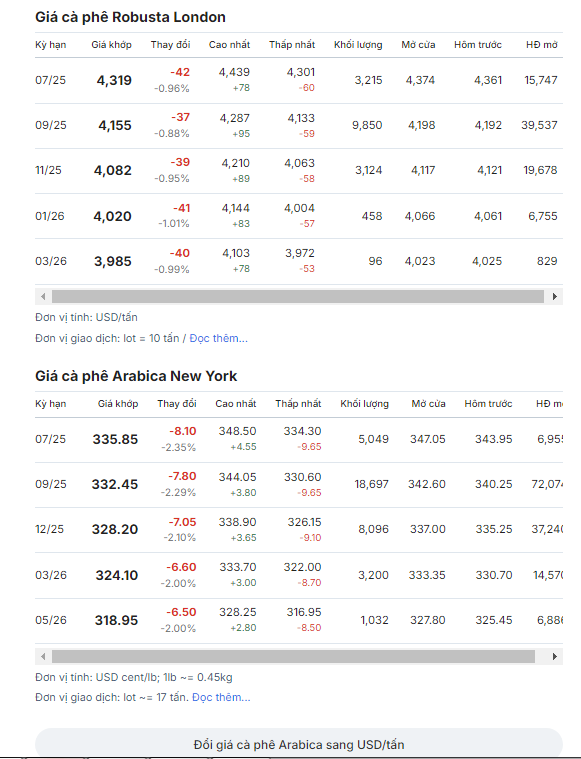Click the Robusta table horizontal scrollbar thumb
This screenshot has width=581, height=759.
coord(298,296)
